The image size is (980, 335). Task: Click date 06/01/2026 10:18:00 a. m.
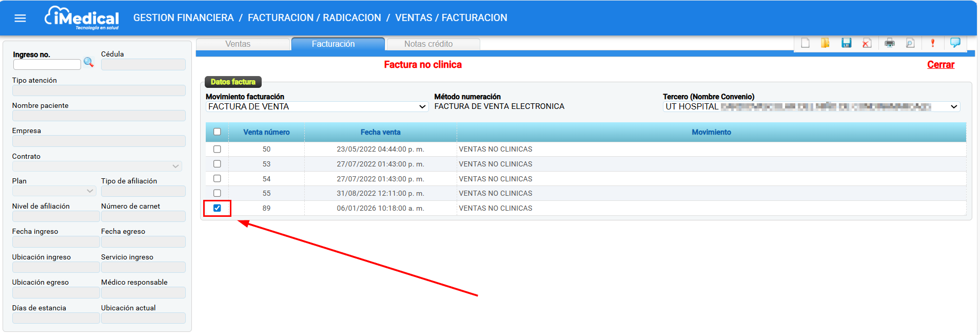click(x=380, y=208)
